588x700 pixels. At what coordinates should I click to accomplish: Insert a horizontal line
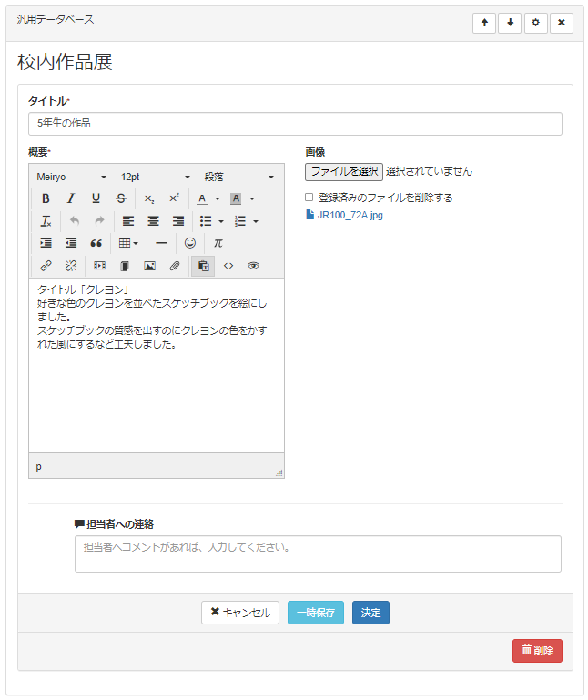coord(161,243)
